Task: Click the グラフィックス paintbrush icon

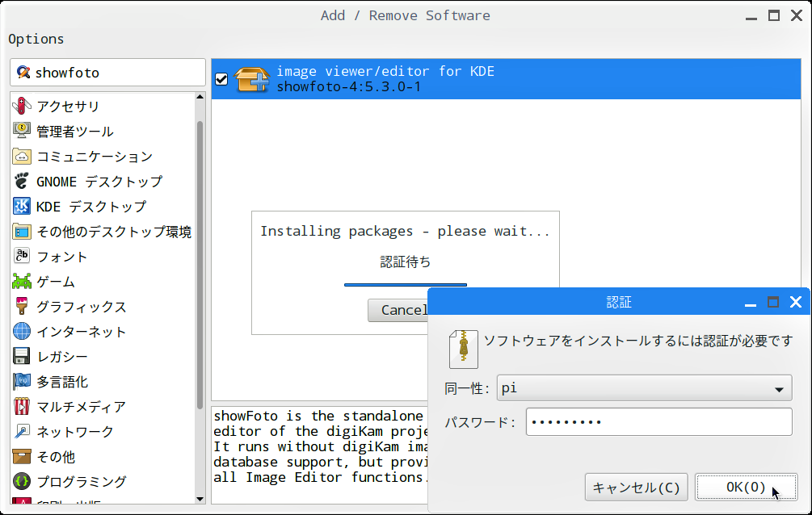Action: click(21, 306)
